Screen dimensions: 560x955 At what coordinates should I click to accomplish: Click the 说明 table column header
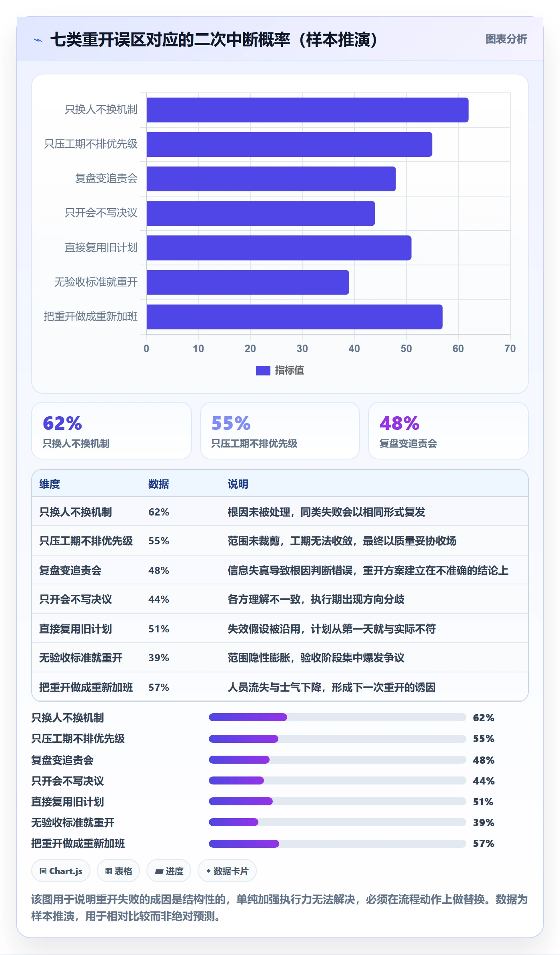coord(238,484)
